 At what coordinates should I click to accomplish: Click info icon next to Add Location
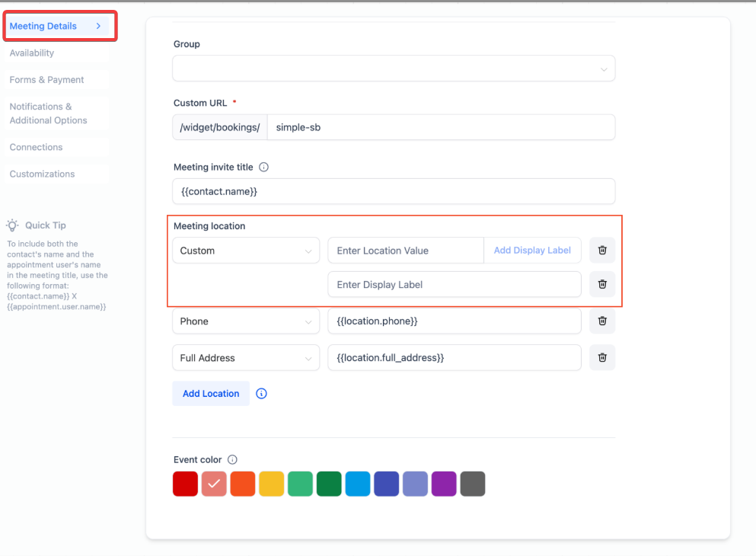coord(261,394)
